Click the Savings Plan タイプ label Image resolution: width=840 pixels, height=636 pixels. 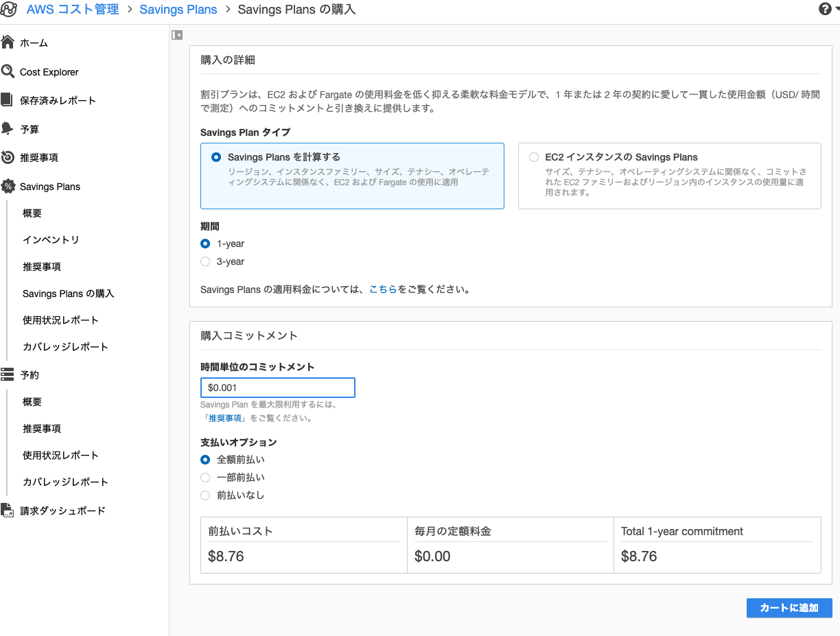pyautogui.click(x=246, y=132)
